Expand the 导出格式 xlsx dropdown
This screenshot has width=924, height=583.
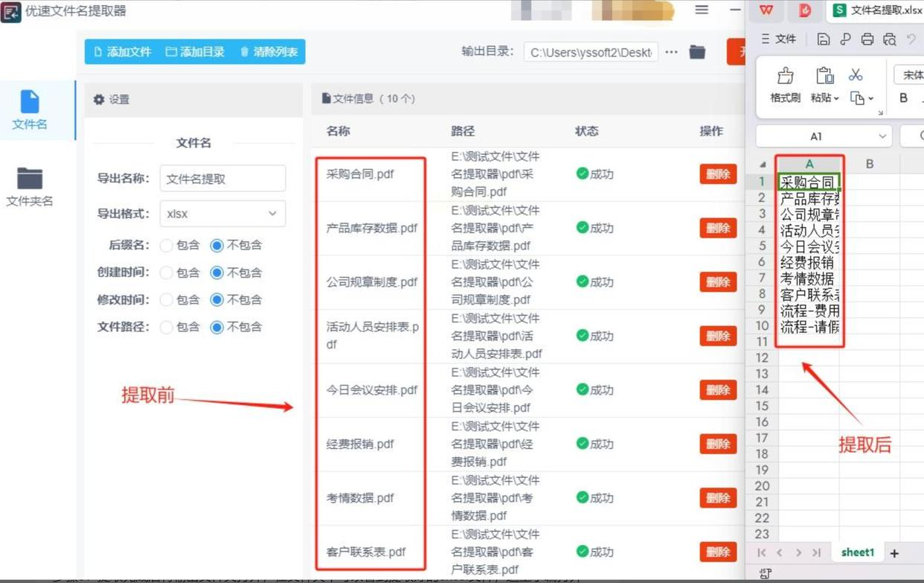(222, 214)
